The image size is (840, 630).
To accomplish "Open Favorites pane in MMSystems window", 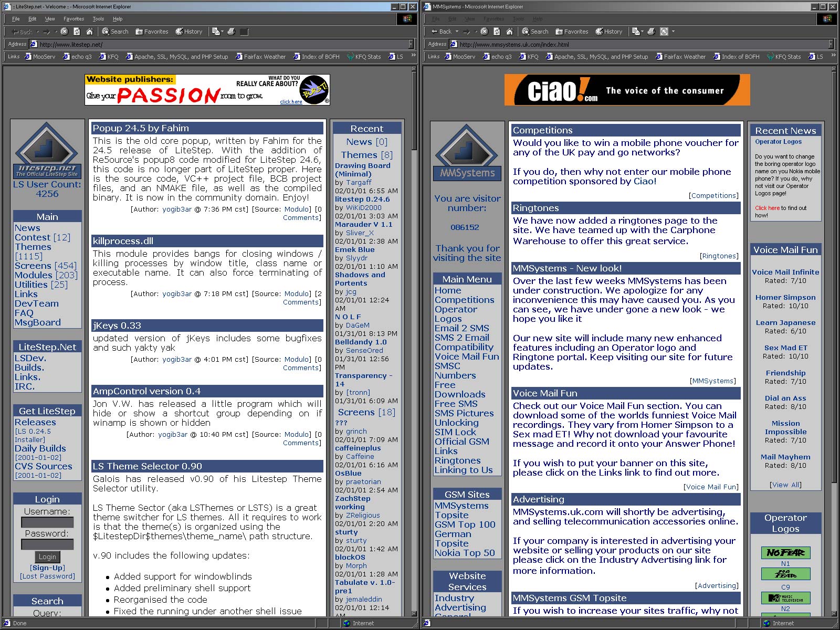I will click(572, 31).
